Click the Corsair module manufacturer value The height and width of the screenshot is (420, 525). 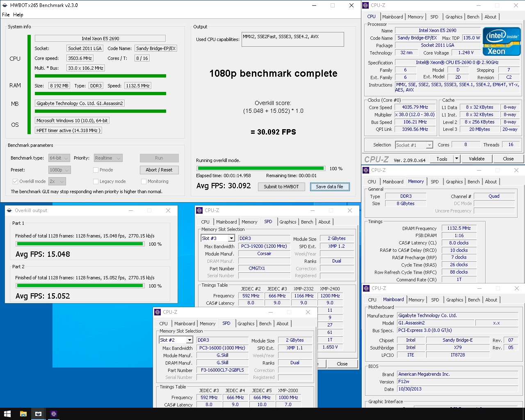click(264, 253)
